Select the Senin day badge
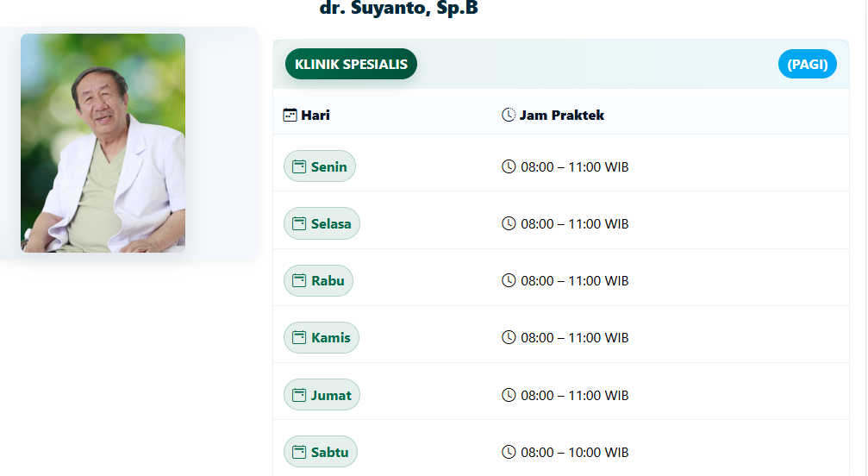 pos(320,166)
